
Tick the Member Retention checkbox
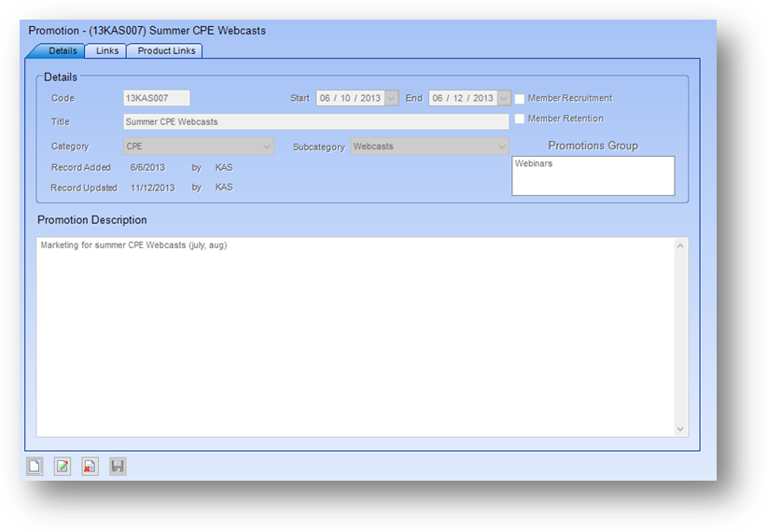click(x=520, y=119)
